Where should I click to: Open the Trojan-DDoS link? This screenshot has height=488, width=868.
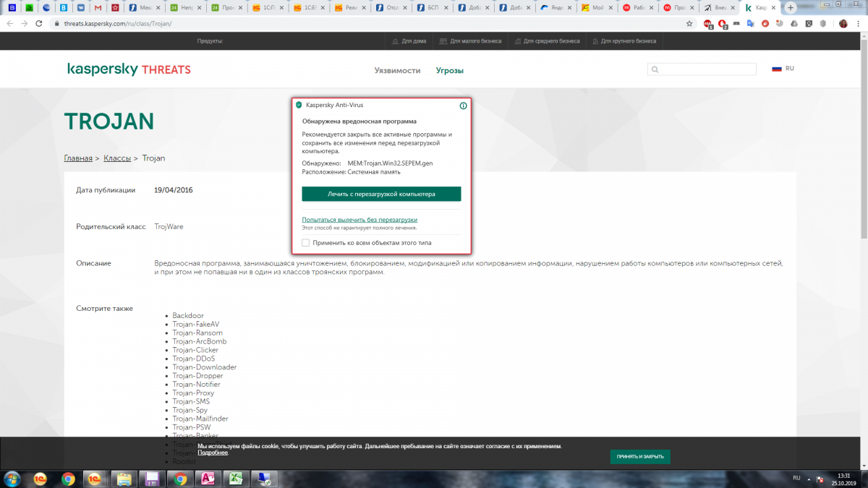193,359
